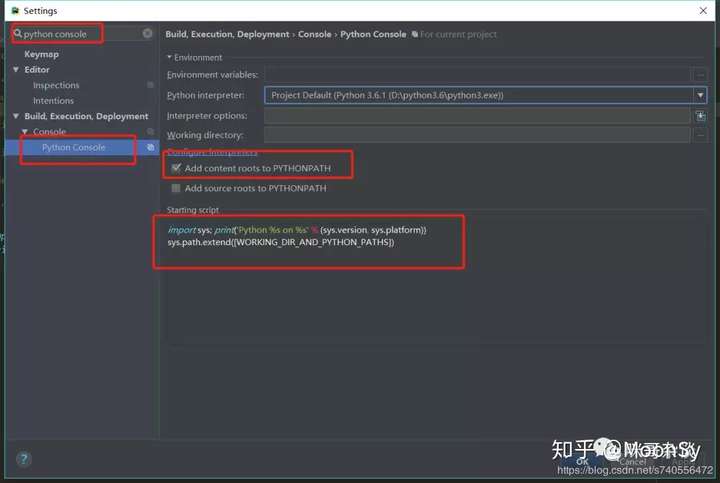Focus the Interpreter options field
Viewport: 720px width, 483px height.
click(477, 116)
